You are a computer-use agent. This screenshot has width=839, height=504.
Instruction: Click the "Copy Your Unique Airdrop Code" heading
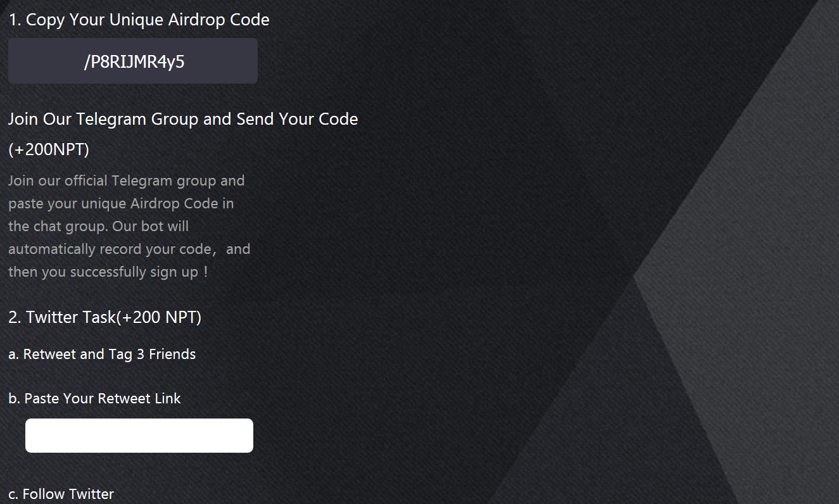point(147,20)
